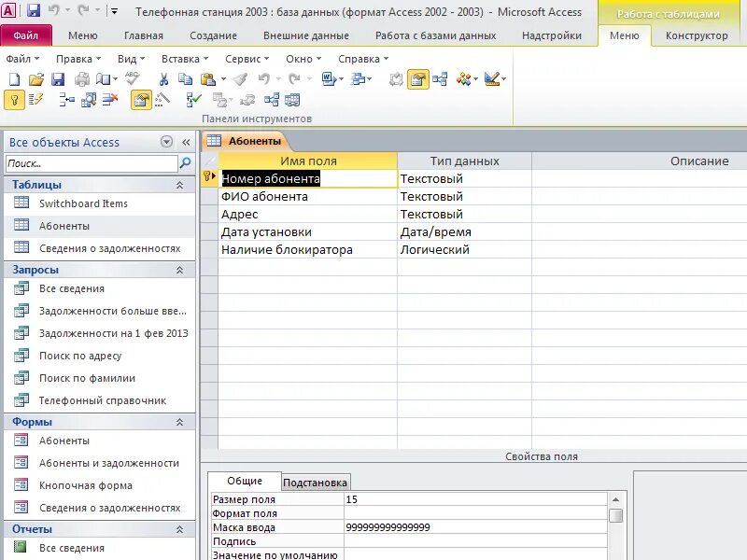
Task: Click the Логический data type cell
Action: click(x=464, y=249)
